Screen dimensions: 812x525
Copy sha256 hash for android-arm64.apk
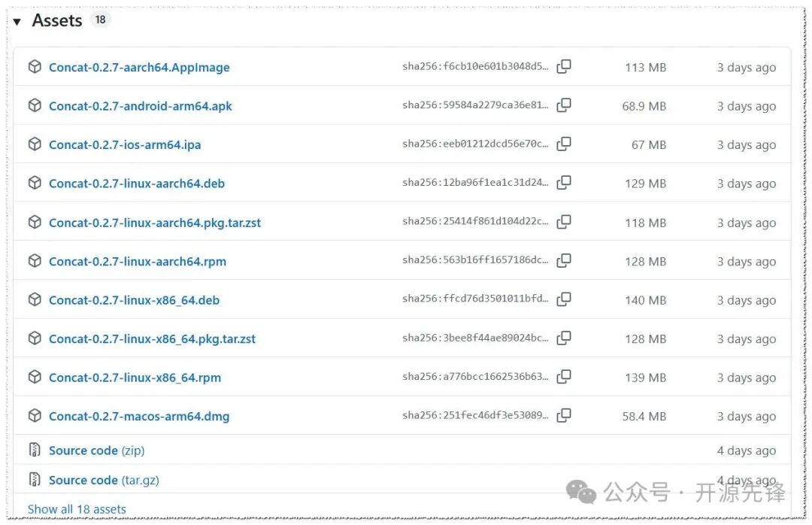(x=564, y=105)
